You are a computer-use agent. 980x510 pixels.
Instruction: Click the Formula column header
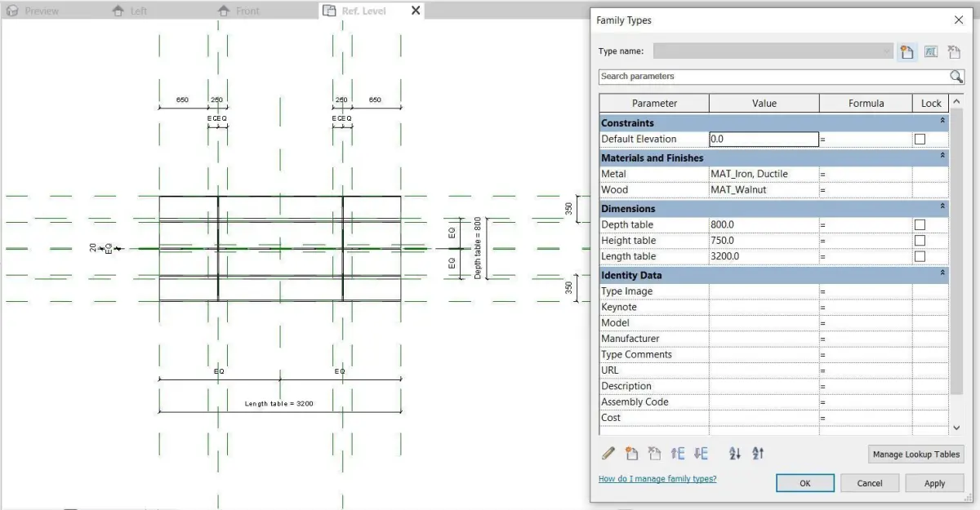(x=866, y=103)
